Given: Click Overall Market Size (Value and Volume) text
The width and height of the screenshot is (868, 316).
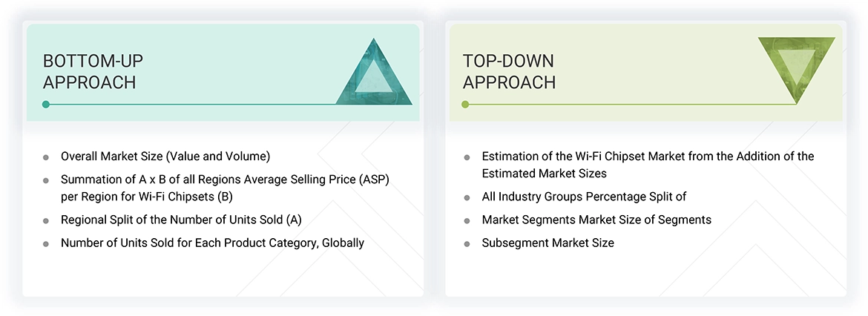Looking at the screenshot, I should [x=165, y=157].
